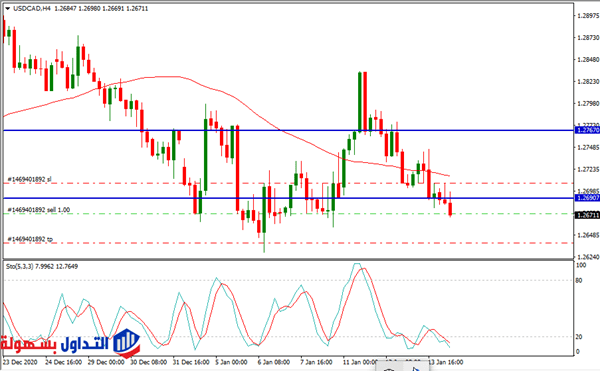Click the 30 Dec 08:00 time label
This screenshot has width=600, height=371.
[148, 362]
